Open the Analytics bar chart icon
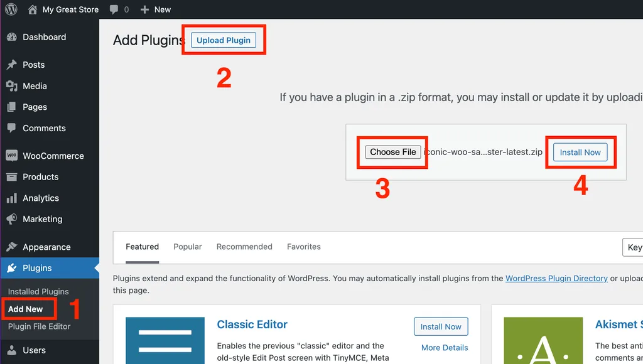Viewport: 643px width, 364px height. tap(12, 198)
